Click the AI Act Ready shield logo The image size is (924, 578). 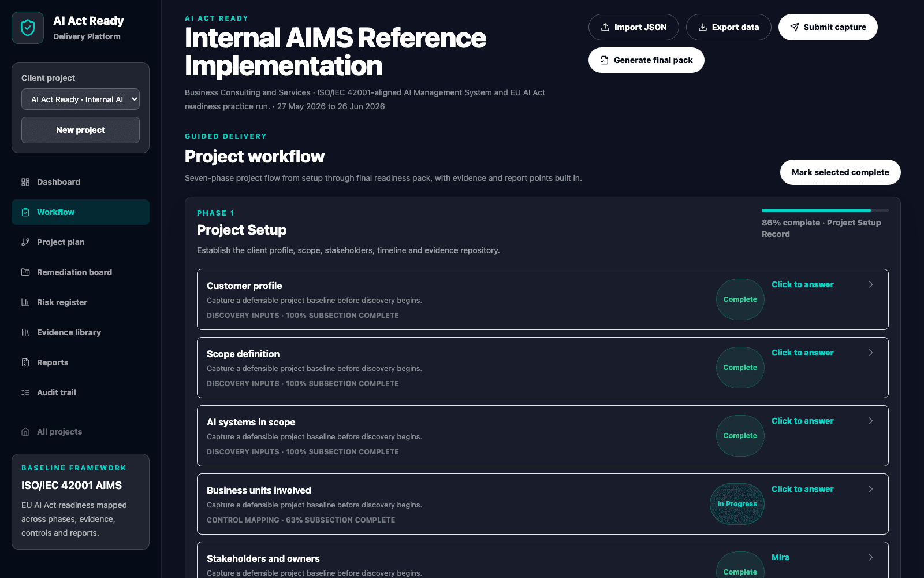pos(28,28)
